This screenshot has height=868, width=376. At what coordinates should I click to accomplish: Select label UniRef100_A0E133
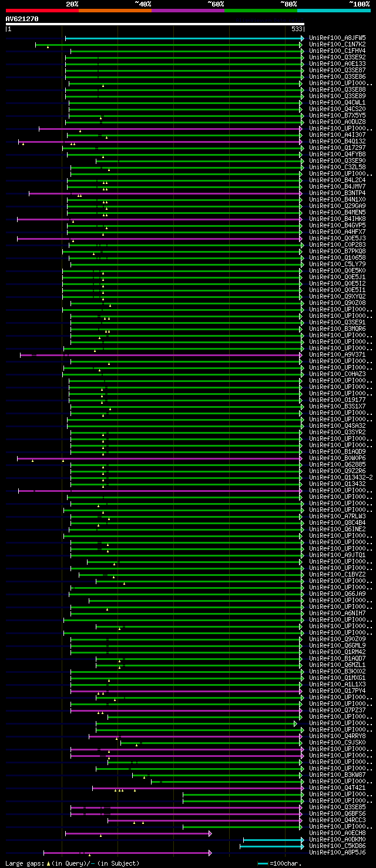point(337,63)
